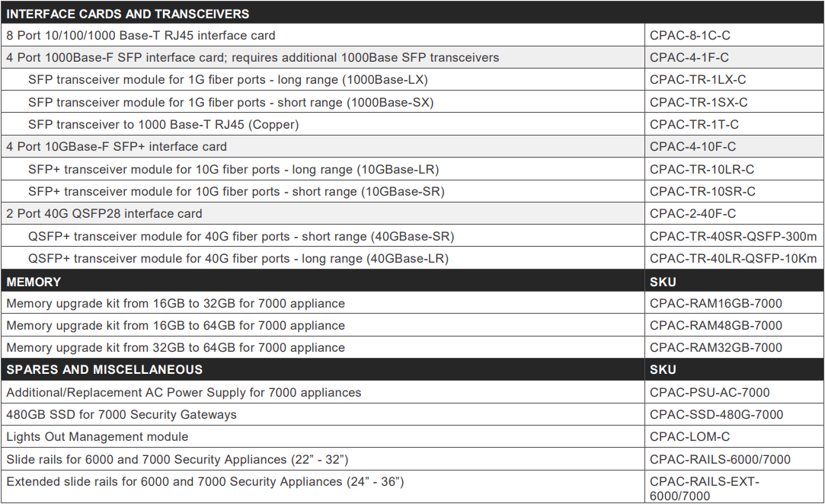Viewport: 825px width, 504px height.
Task: Select the 1000Base-SX short range transceiver row
Action: click(x=412, y=102)
